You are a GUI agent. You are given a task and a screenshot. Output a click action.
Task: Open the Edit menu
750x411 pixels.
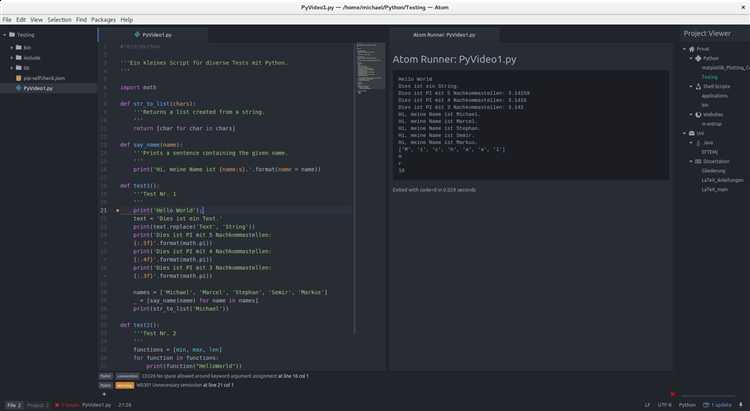click(x=21, y=20)
